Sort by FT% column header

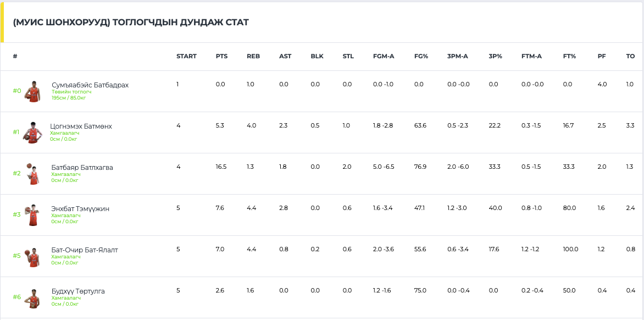click(569, 56)
